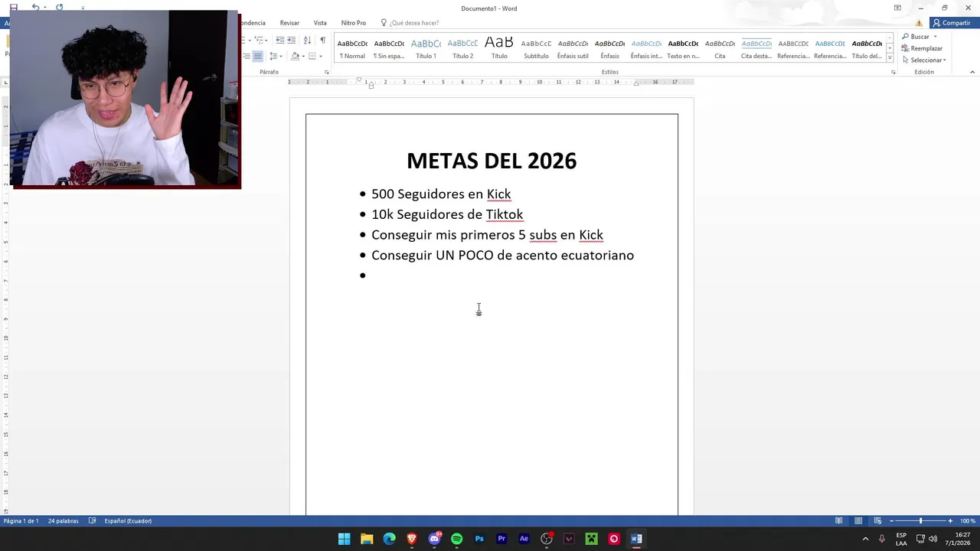Click Reemplazar
The height and width of the screenshot is (551, 980).
[922, 48]
